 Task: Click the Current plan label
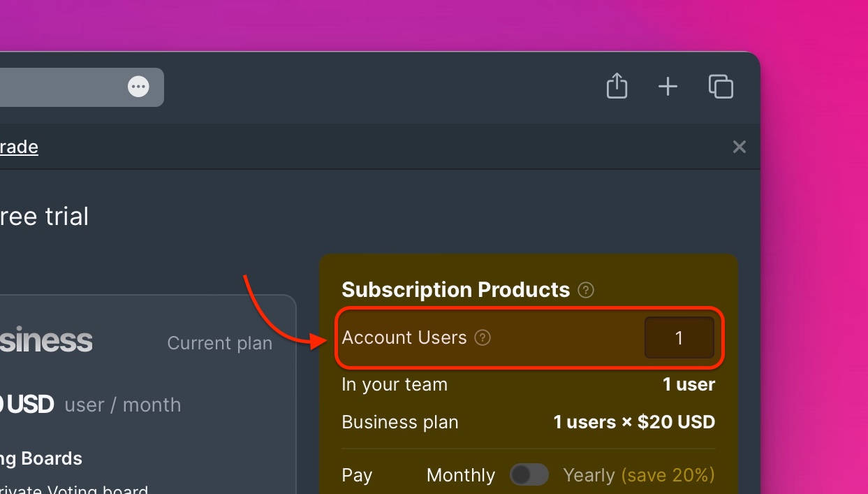(220, 344)
